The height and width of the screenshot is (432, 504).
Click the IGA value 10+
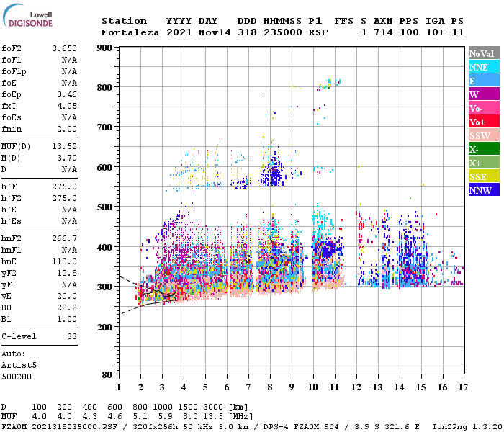click(435, 32)
